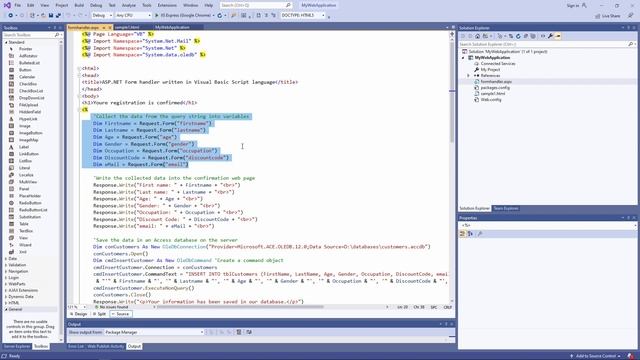Open the Debug menu
Viewport: 640px width, 360px height.
click(96, 5)
